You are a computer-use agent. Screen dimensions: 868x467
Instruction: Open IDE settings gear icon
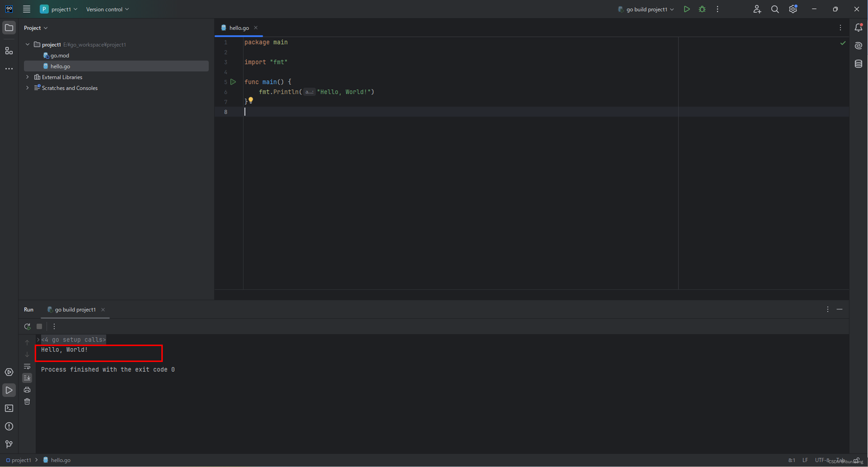793,9
